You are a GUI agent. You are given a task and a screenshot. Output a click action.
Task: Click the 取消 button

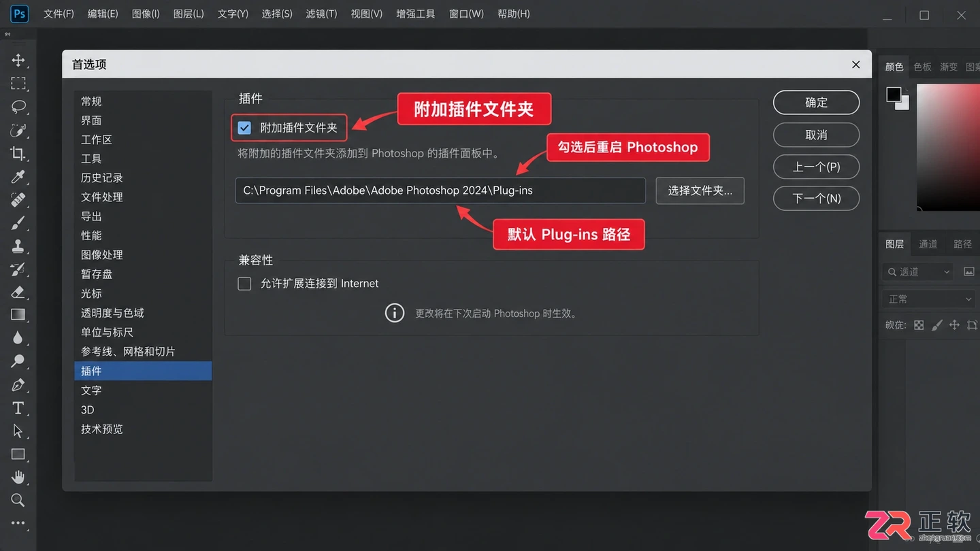pos(817,135)
